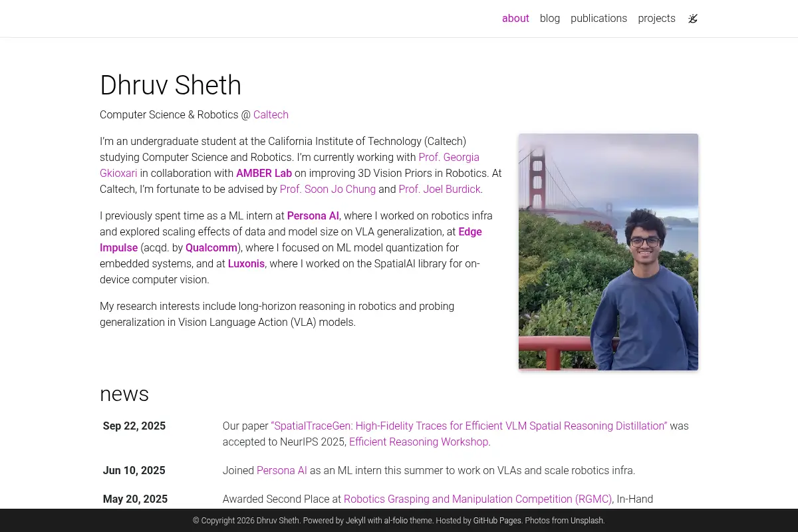Open the publications page
The image size is (798, 532).
pos(598,19)
